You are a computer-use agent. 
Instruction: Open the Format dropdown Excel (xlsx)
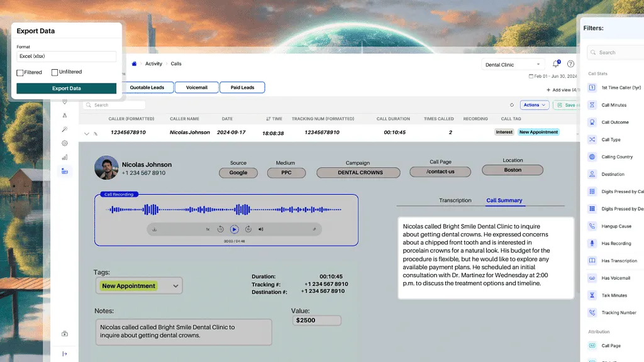66,56
